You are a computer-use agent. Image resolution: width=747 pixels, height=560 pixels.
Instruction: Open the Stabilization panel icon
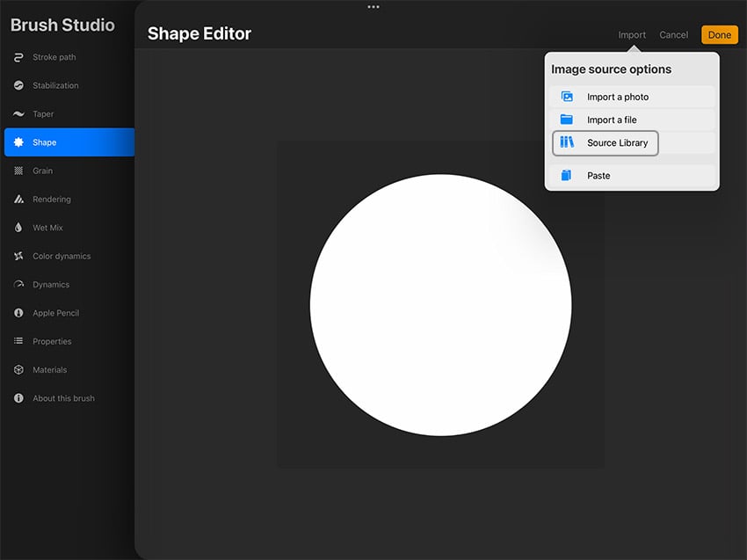18,85
